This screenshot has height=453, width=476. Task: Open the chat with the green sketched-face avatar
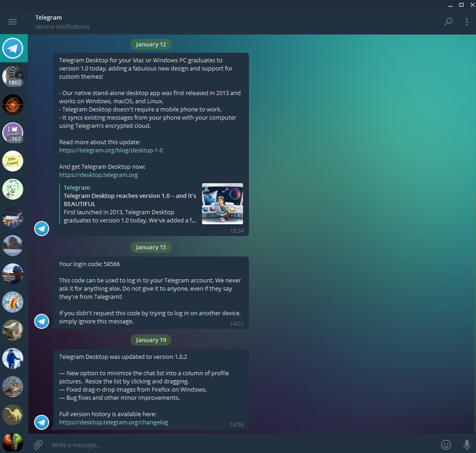click(13, 189)
